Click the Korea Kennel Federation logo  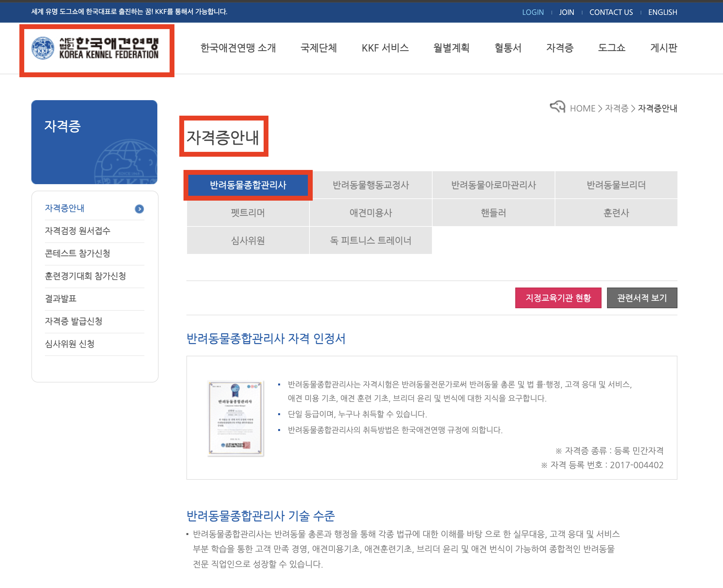click(95, 48)
